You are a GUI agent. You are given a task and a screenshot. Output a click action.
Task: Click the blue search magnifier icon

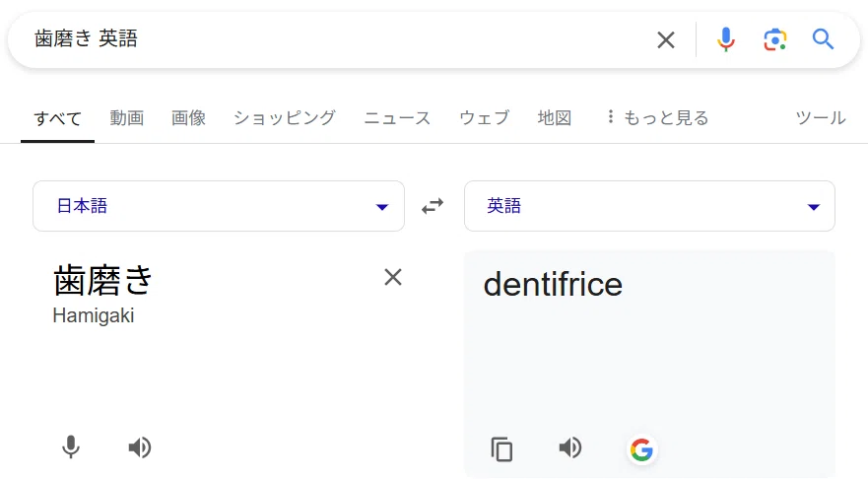[823, 39]
